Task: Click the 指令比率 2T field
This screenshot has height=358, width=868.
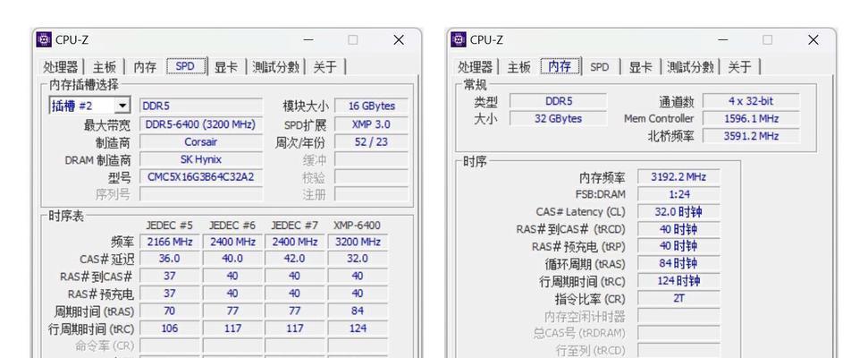Action: (678, 298)
